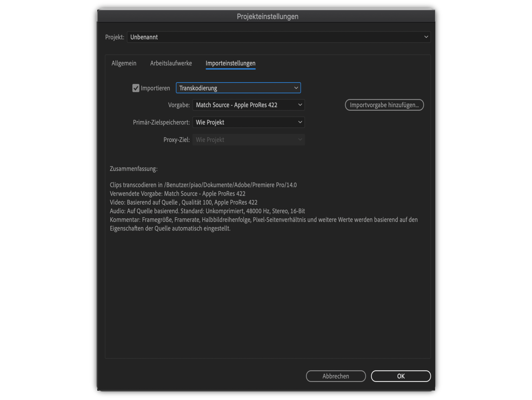This screenshot has height=400, width=532.
Task: Select the Importeinstellungen tab
Action: 230,63
